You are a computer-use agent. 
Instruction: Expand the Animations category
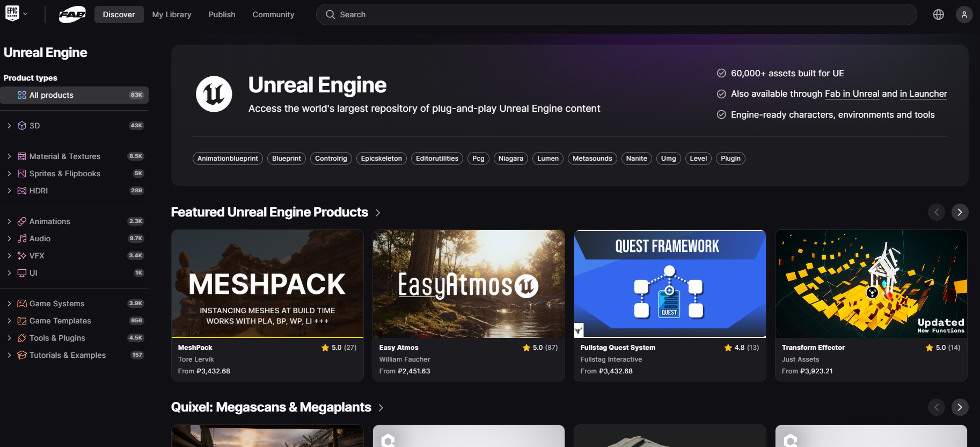9,221
